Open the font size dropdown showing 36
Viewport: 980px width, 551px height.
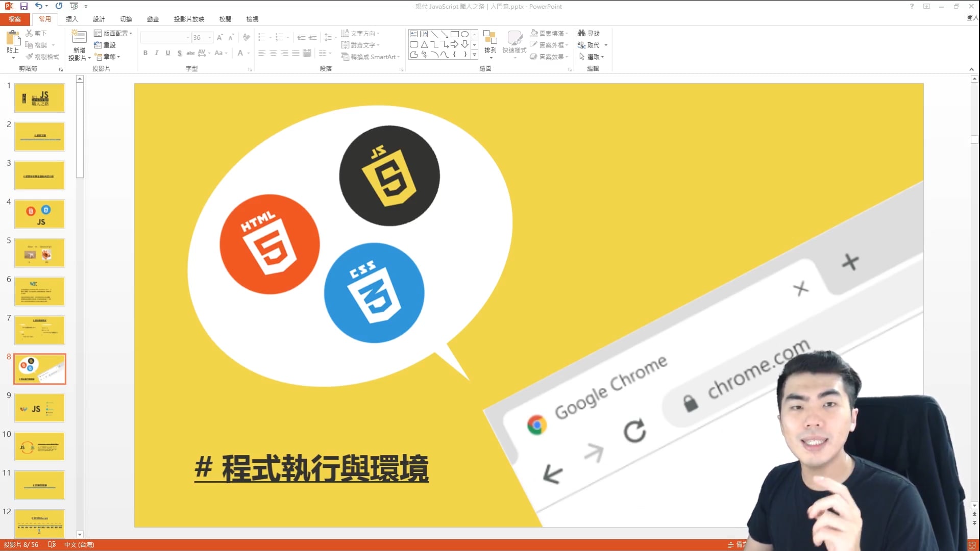pyautogui.click(x=210, y=37)
